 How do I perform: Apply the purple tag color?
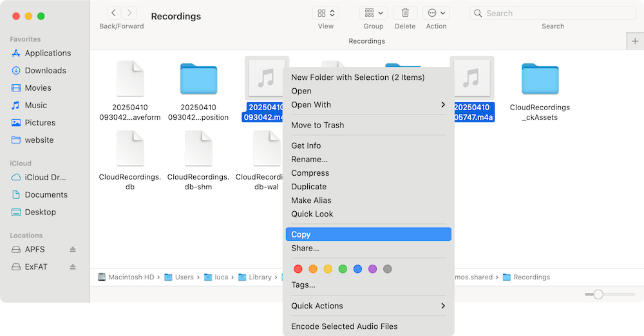point(372,269)
